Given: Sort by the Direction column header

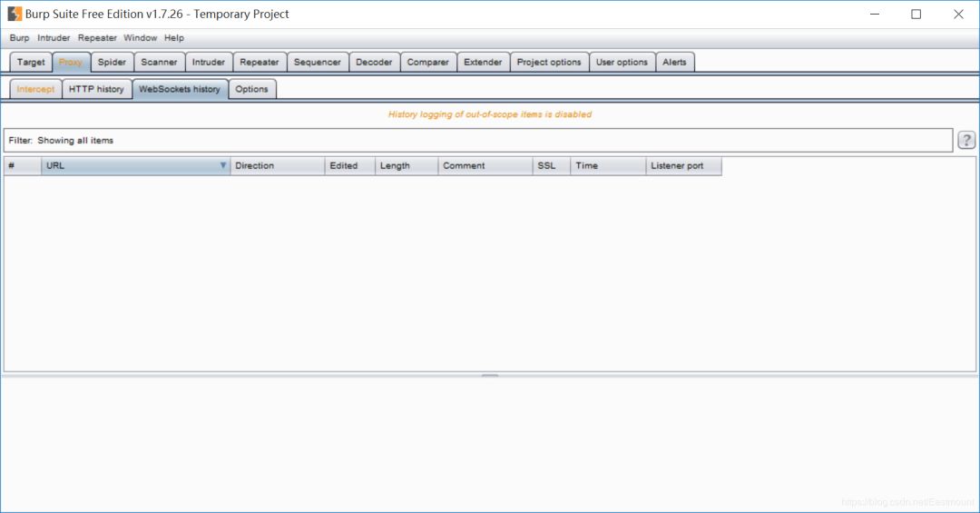Looking at the screenshot, I should [278, 166].
